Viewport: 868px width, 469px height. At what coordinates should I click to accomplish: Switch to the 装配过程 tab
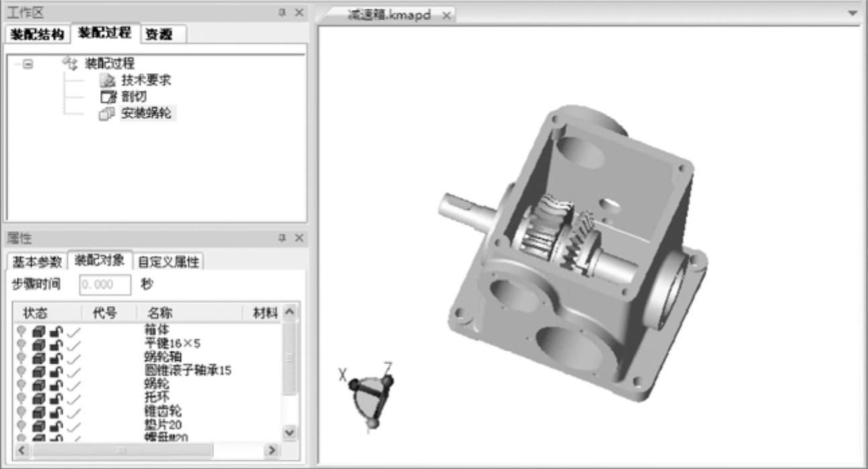[104, 33]
